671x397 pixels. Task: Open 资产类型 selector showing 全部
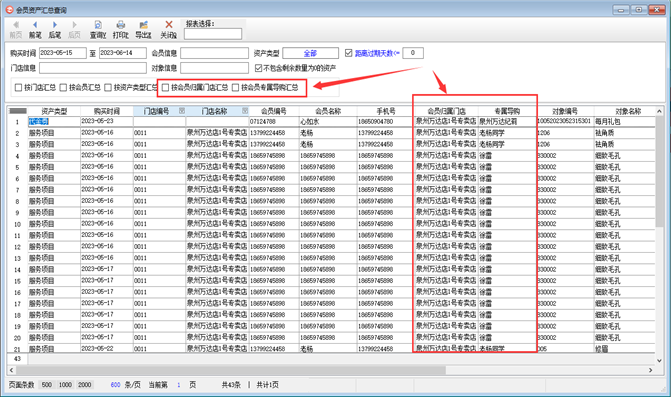click(310, 53)
